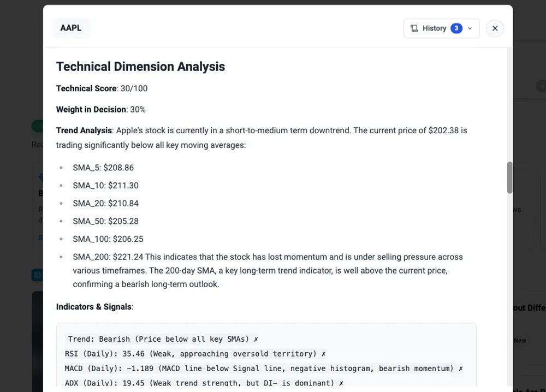Click the ✗ mark after Trend: Bearish
Screen dimensions: 546x392
(256, 339)
